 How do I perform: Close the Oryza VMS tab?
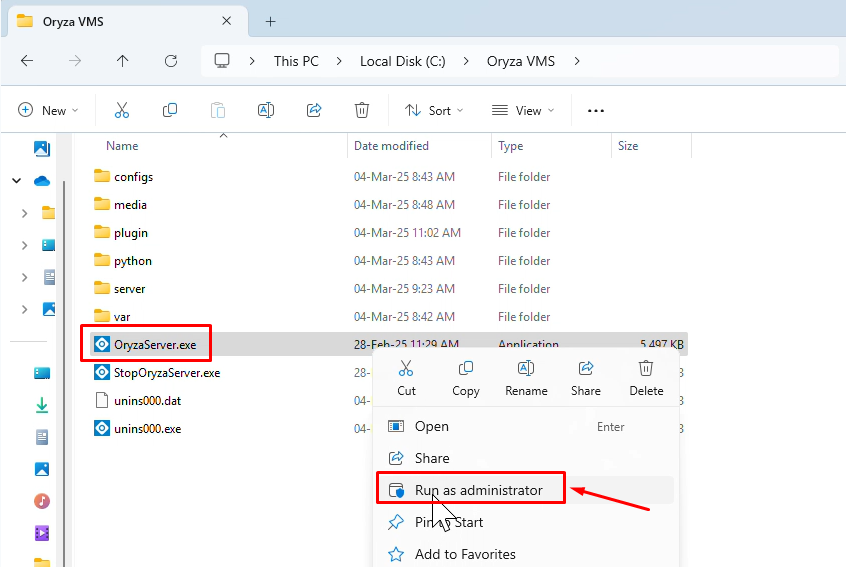(227, 21)
